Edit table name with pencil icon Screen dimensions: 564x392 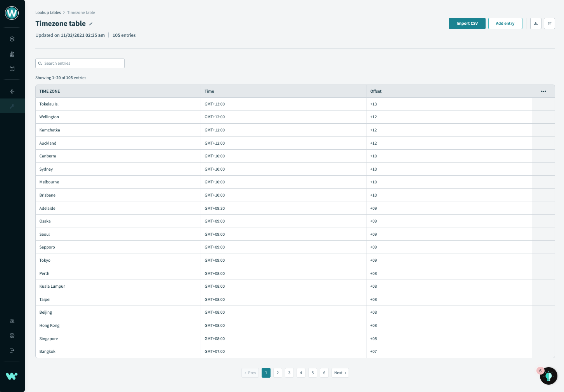point(91,24)
